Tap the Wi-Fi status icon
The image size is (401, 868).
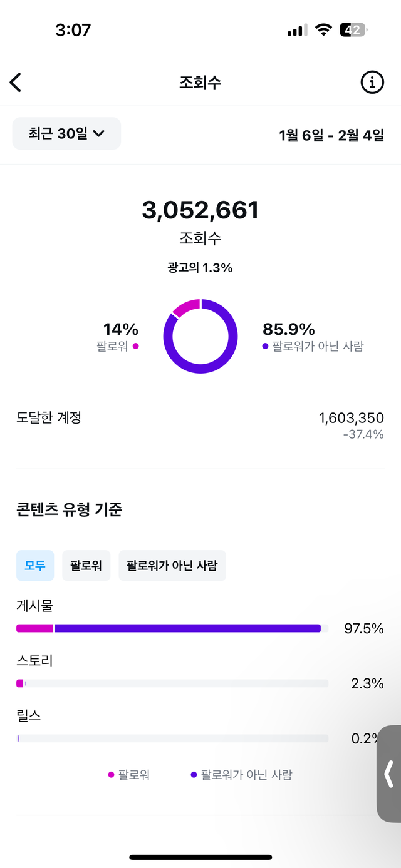click(x=323, y=29)
